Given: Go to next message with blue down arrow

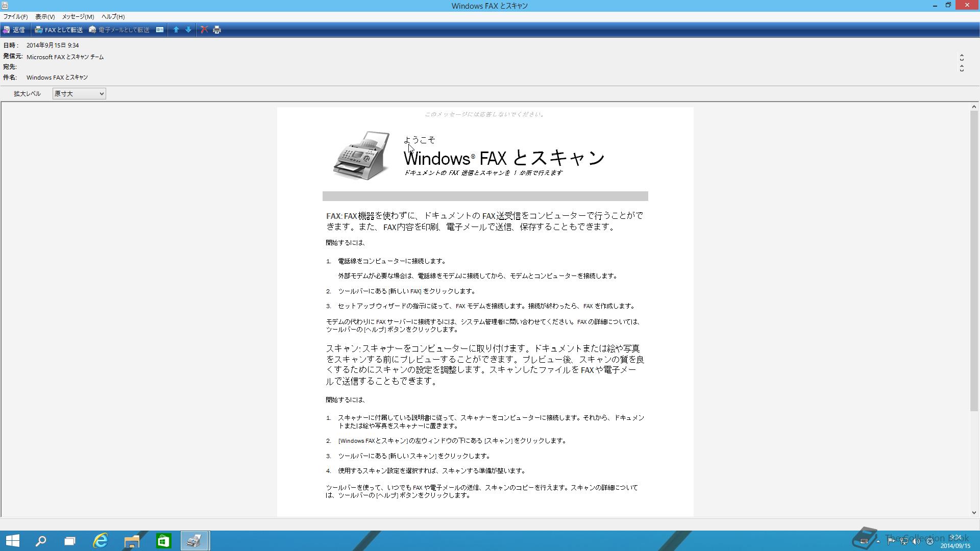Looking at the screenshot, I should coord(188,30).
